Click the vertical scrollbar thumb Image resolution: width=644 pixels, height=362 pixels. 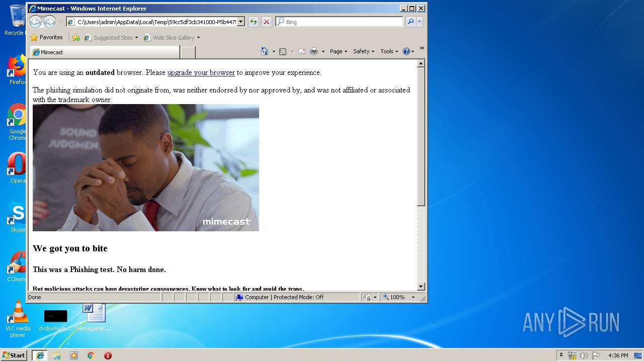point(421,137)
